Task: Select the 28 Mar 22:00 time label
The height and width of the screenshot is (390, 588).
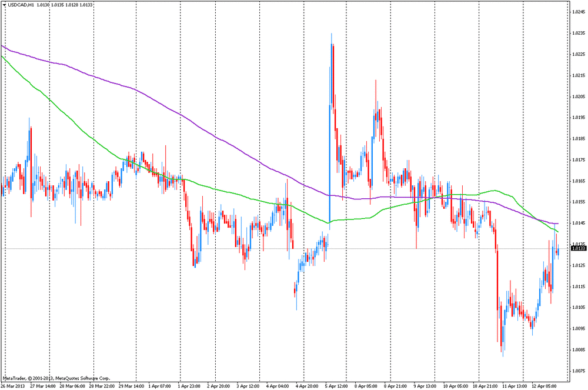Action: (102, 386)
